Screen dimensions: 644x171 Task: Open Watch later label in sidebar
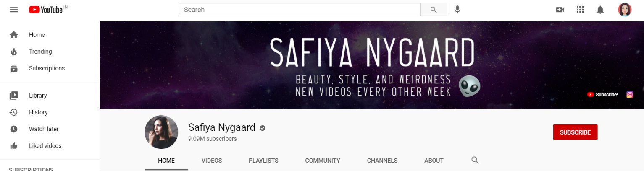pyautogui.click(x=44, y=129)
